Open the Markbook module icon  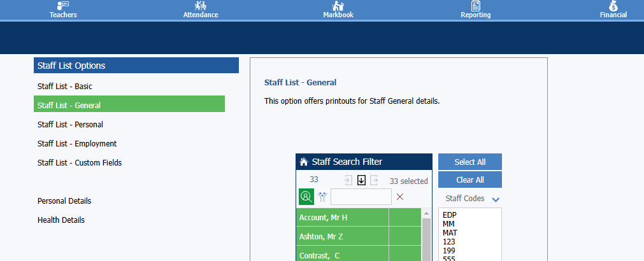[338, 6]
